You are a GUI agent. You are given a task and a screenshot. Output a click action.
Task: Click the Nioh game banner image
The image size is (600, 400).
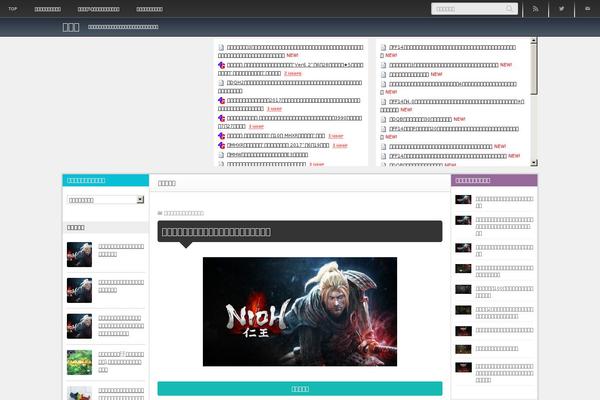click(300, 312)
